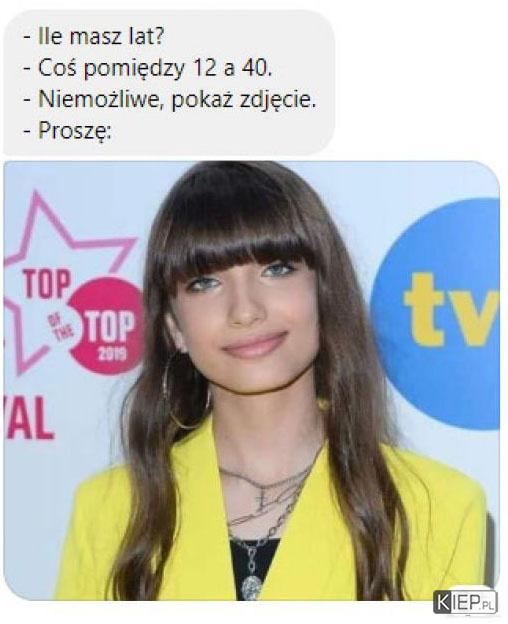This screenshot has width=508, height=624.
Task: Click the gray chat message bubble
Action: 169,82
